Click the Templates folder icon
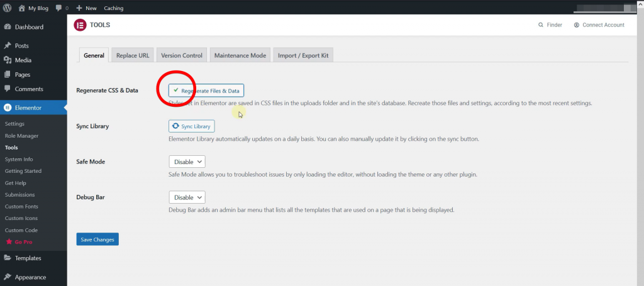The height and width of the screenshot is (286, 644). pyautogui.click(x=8, y=258)
